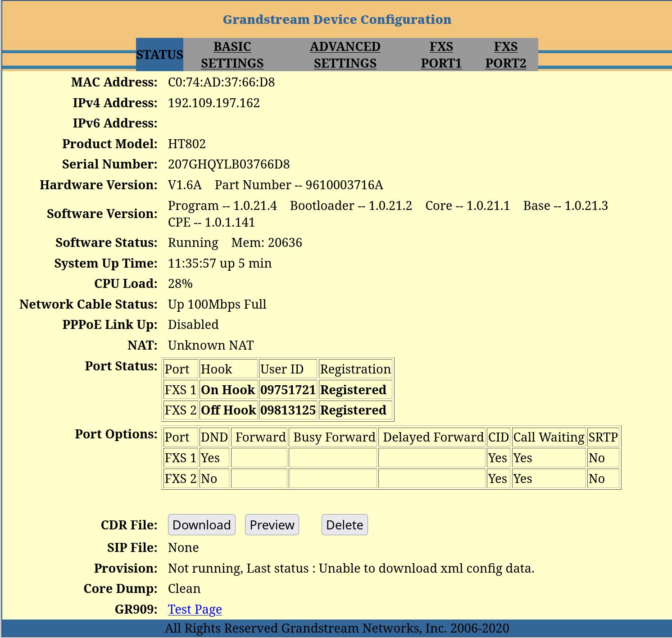The image size is (672, 638).
Task: Go to the FXS PORT1 tab
Action: [441, 55]
